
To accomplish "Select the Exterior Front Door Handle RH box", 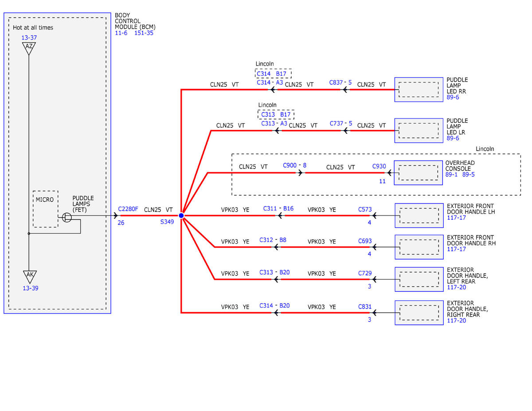I will pos(419,247).
